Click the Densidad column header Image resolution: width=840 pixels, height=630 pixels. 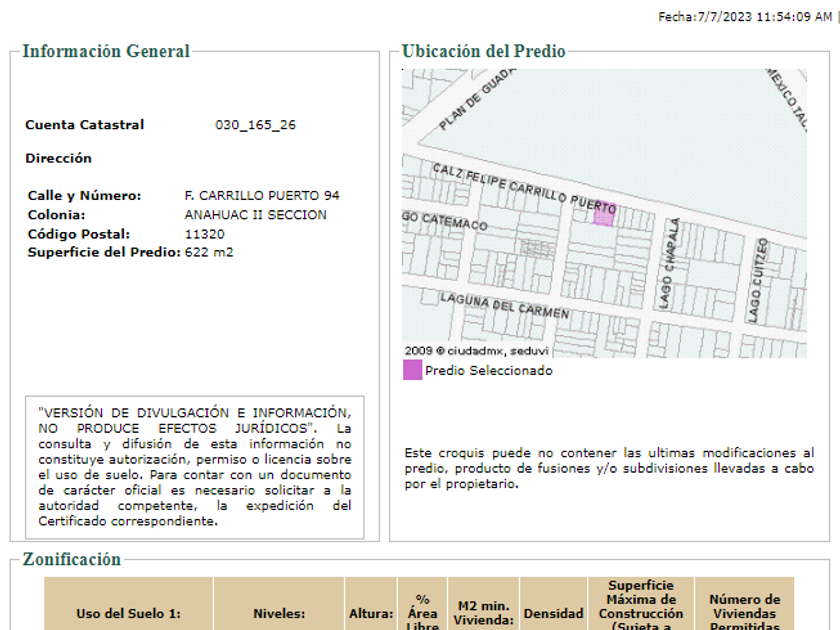[552, 613]
